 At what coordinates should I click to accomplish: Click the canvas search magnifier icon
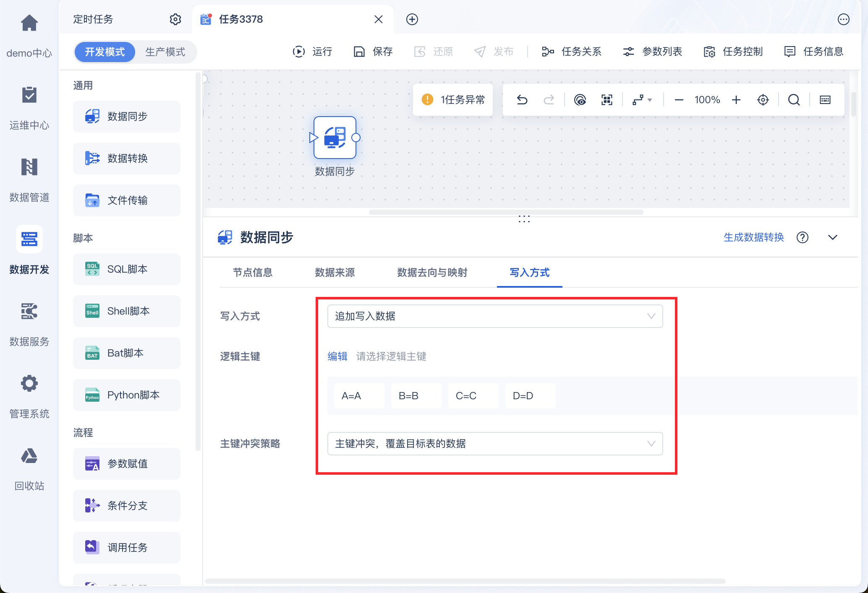pos(794,100)
